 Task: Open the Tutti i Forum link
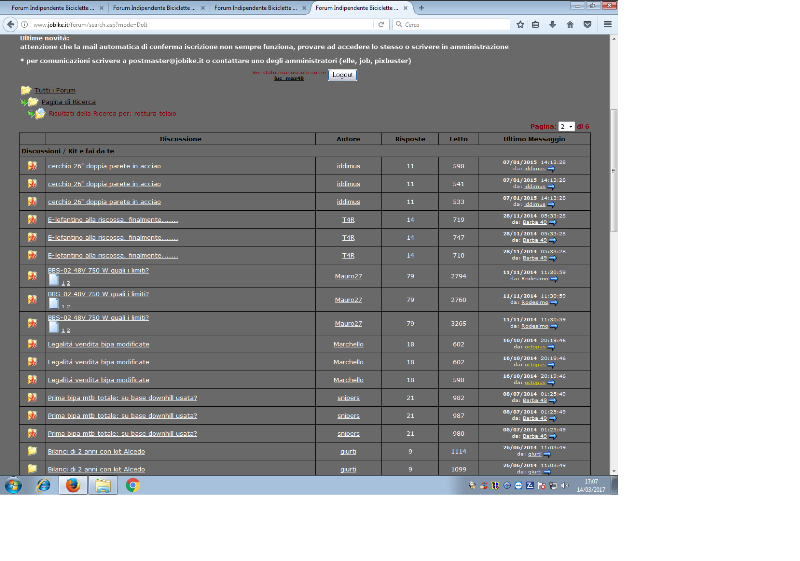click(x=55, y=90)
